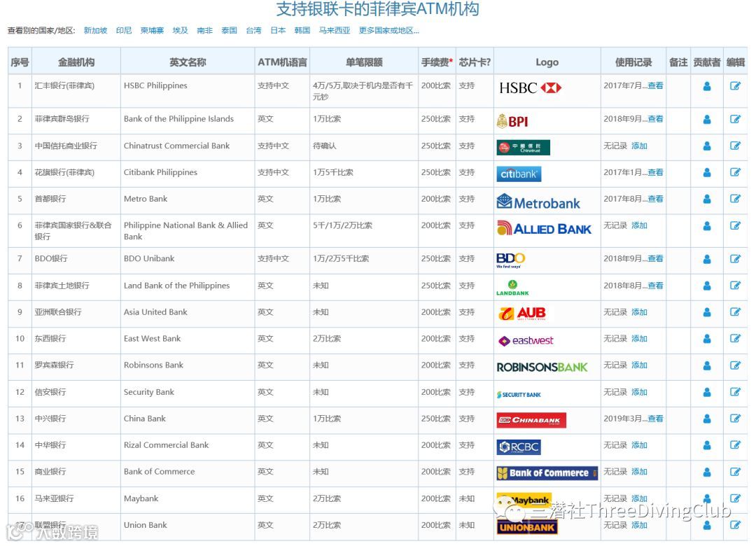Click 金融机构 column header
This screenshot has width=756, height=546.
click(x=76, y=62)
